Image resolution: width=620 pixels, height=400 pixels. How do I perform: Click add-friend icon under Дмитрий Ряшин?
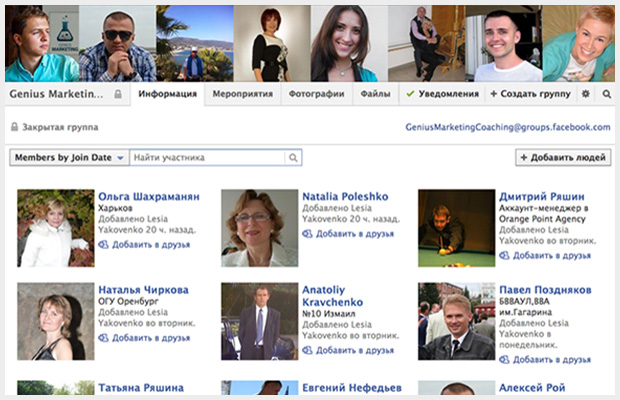(504, 255)
